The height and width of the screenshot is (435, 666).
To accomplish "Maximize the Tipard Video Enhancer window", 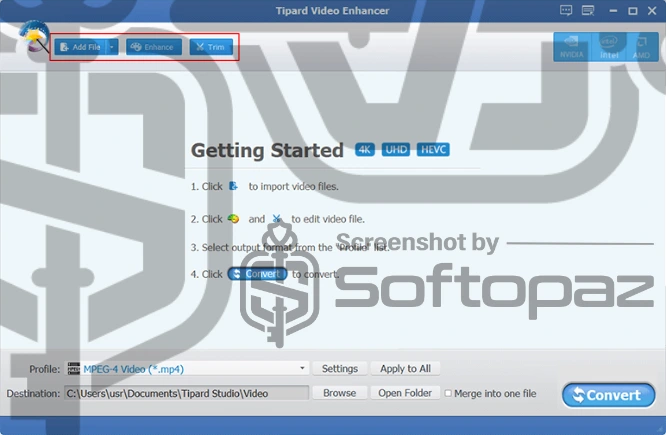I will pos(633,11).
